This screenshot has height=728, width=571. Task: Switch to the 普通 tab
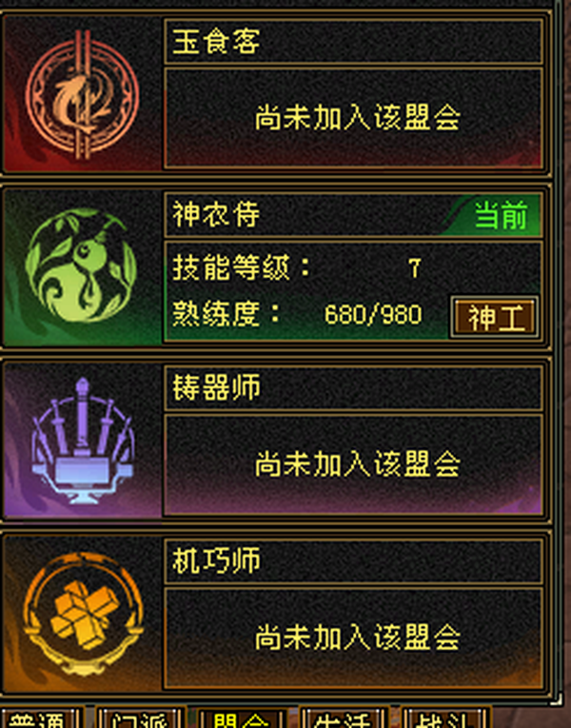coord(41,718)
